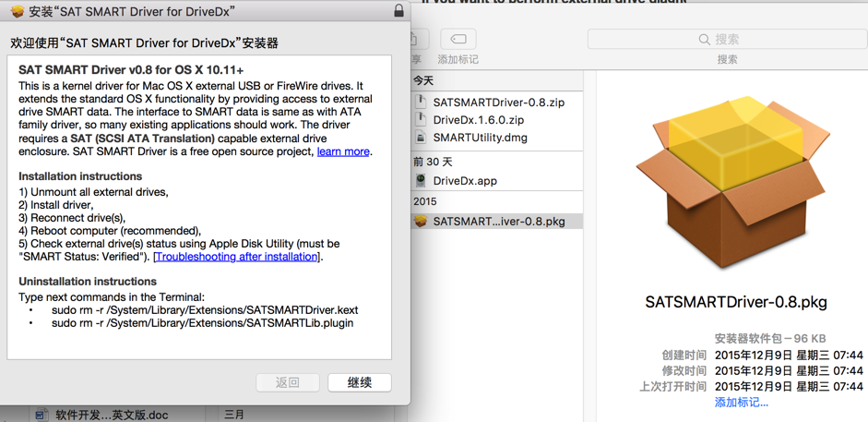This screenshot has width=868, height=422.
Task: Click the disabled 返回 (Back) button
Action: click(x=287, y=382)
